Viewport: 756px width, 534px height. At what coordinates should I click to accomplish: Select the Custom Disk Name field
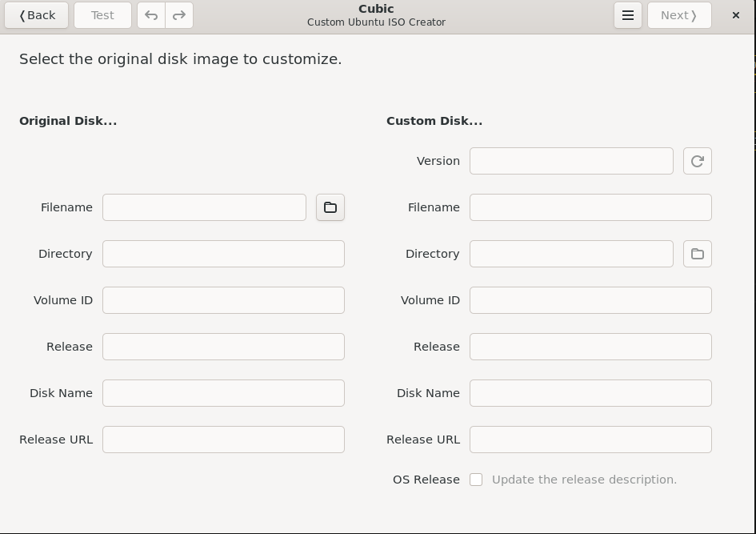point(590,393)
